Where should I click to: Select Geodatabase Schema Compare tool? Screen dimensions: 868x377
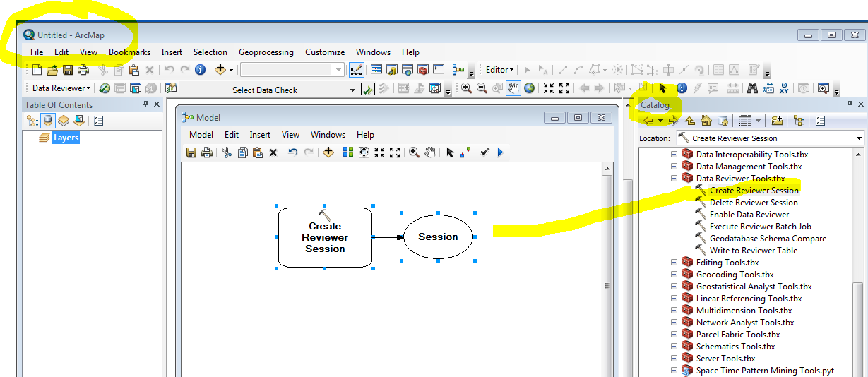point(768,239)
